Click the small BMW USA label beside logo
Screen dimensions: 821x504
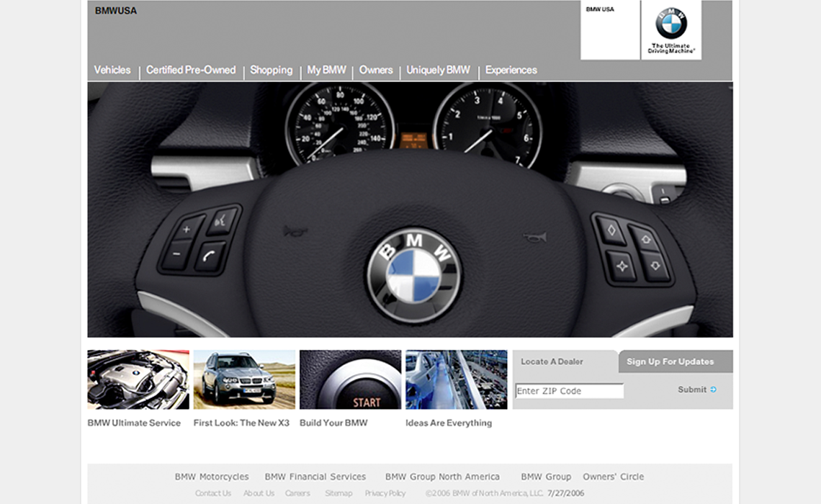click(x=600, y=9)
